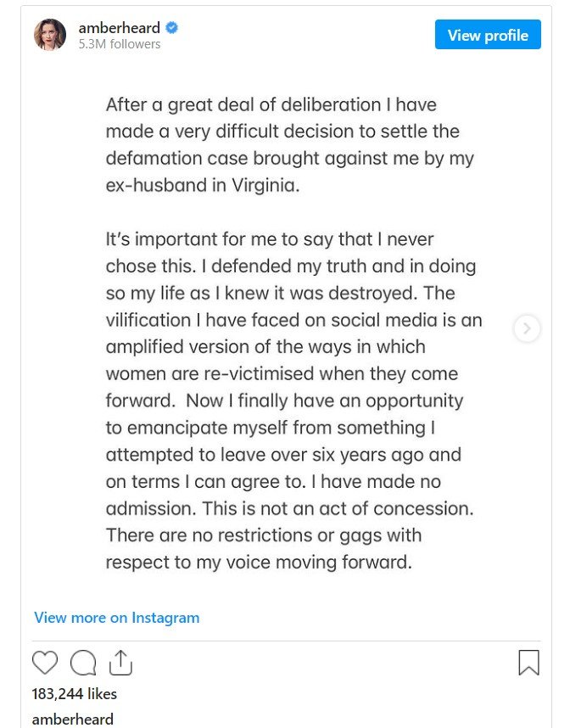The width and height of the screenshot is (570, 728).
Task: Open comments via the speech bubble icon
Action: (83, 663)
